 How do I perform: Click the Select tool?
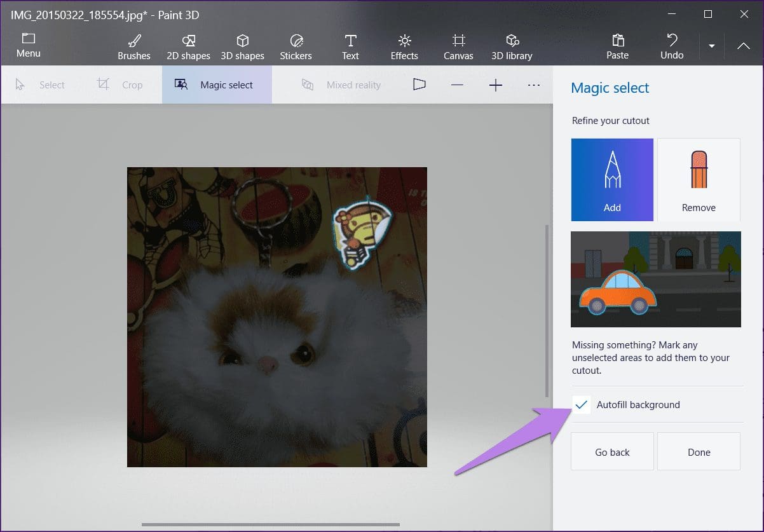pyautogui.click(x=40, y=85)
